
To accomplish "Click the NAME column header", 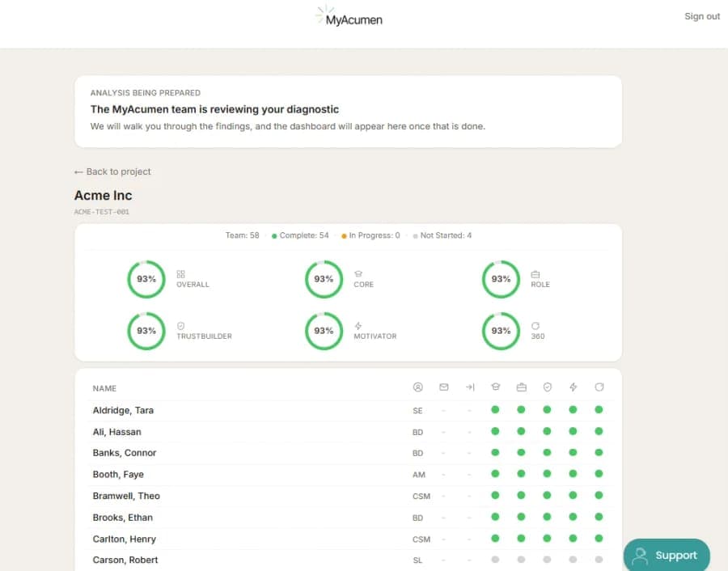I will [x=104, y=388].
